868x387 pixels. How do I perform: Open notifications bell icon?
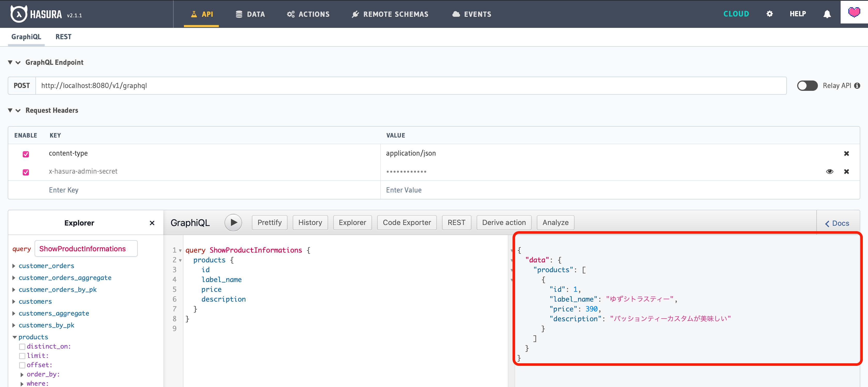point(827,14)
